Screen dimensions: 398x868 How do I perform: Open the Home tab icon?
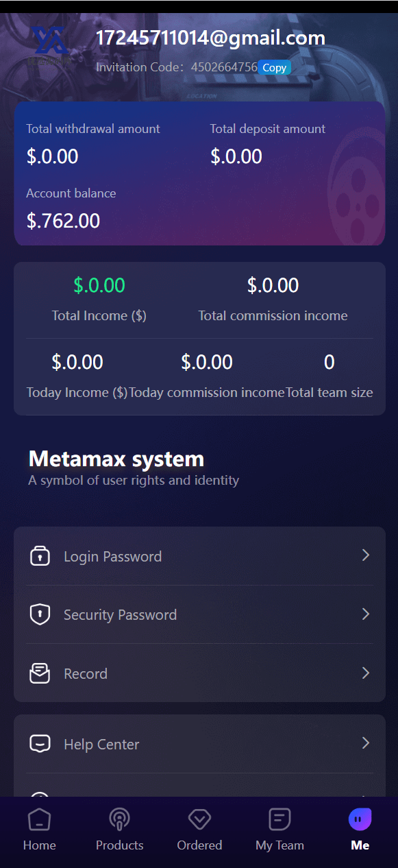(39, 819)
